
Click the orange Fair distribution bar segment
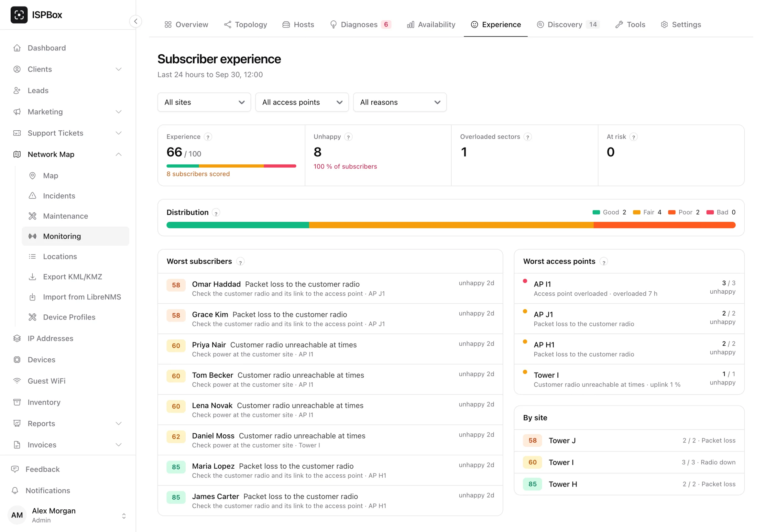point(451,225)
